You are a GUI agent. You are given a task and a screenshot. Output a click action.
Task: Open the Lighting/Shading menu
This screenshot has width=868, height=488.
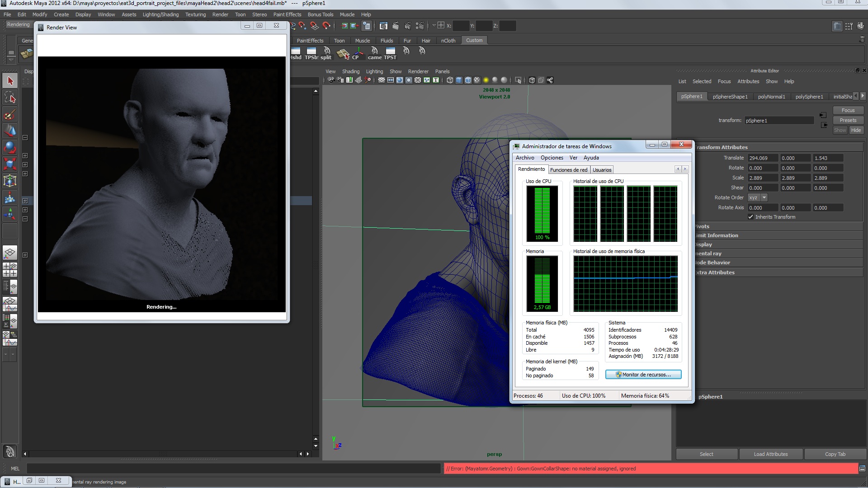tap(160, 14)
